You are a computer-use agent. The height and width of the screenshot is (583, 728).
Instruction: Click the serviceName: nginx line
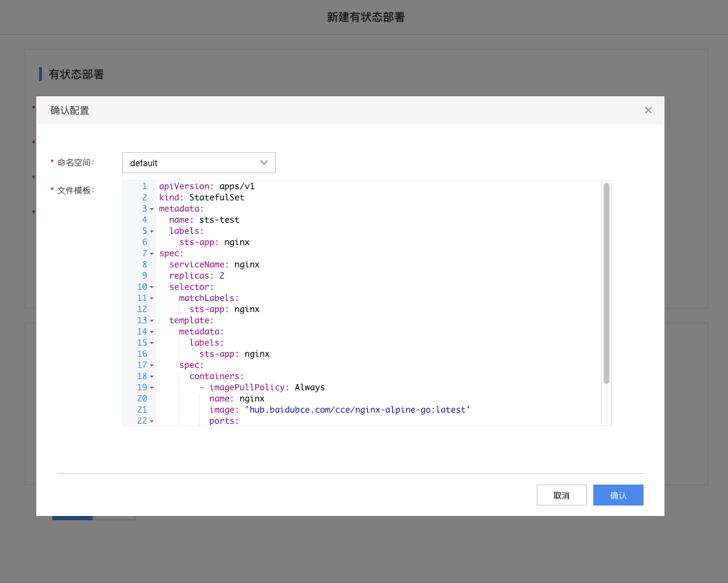pyautogui.click(x=214, y=265)
